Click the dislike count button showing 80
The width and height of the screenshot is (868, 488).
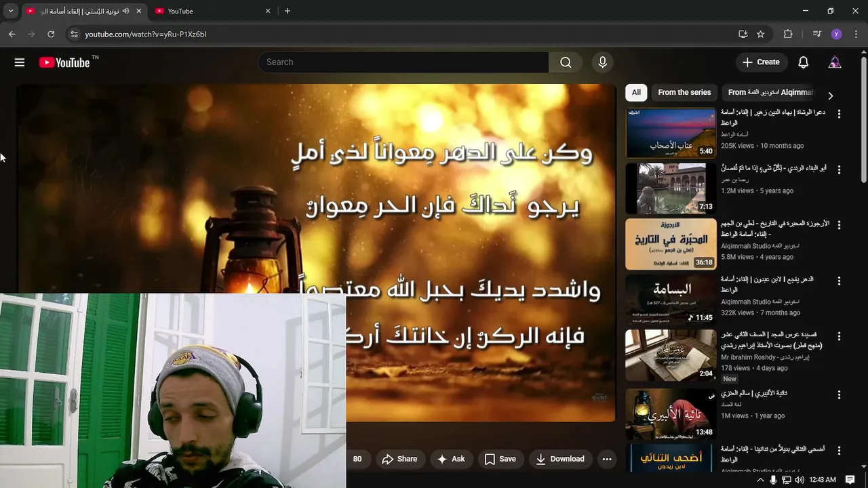tap(357, 459)
